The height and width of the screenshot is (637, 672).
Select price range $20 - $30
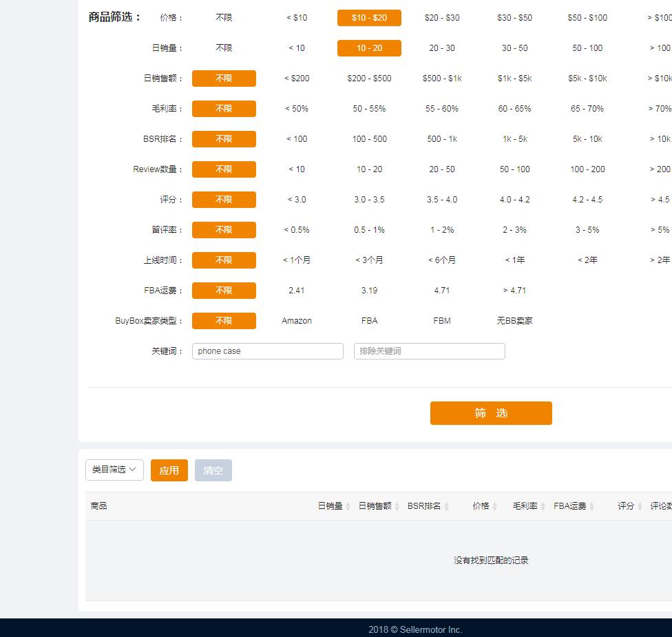point(442,18)
